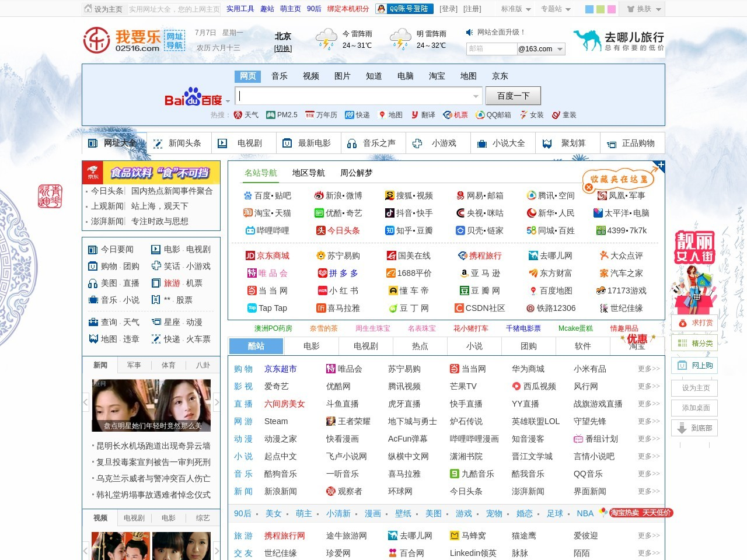Image resolution: width=747 pixels, height=560 pixels.
Task: Open the 换肤 skin dropdown
Action: coord(644,9)
